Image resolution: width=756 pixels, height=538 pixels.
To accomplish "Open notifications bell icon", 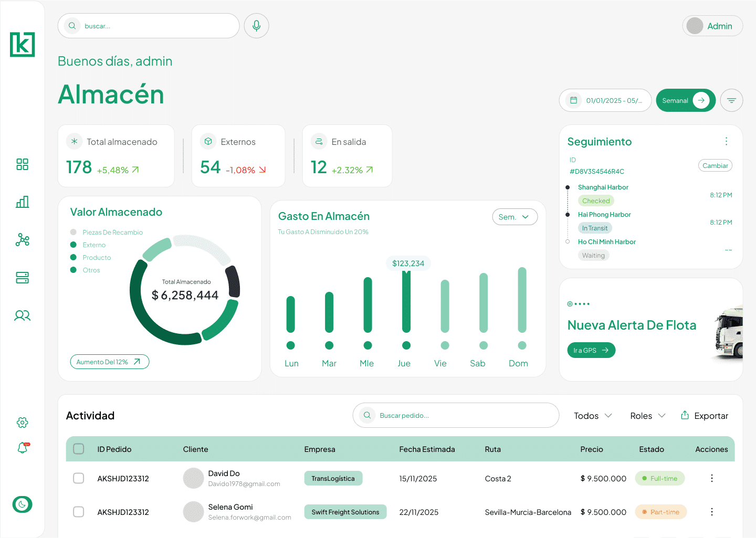I will point(23,448).
